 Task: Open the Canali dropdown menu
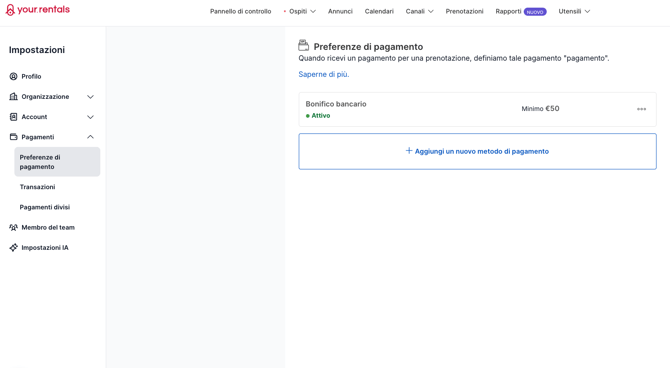419,12
